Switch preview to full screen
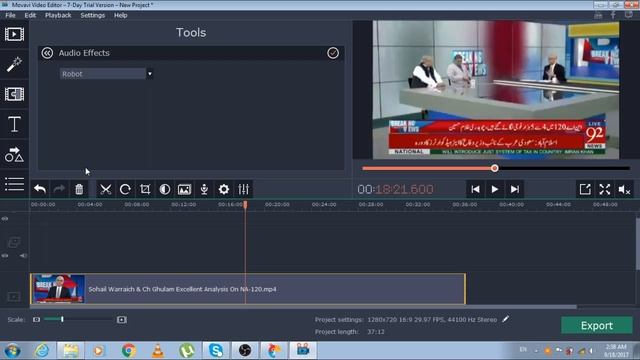Image resolution: width=640 pixels, height=360 pixels. (604, 189)
